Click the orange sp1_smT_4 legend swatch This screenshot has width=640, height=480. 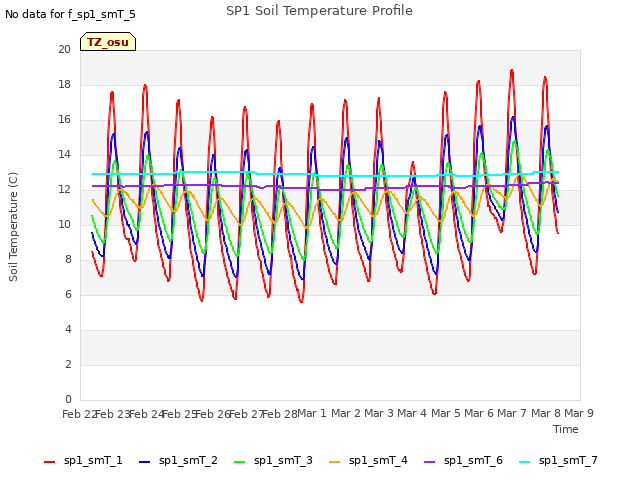pos(335,462)
